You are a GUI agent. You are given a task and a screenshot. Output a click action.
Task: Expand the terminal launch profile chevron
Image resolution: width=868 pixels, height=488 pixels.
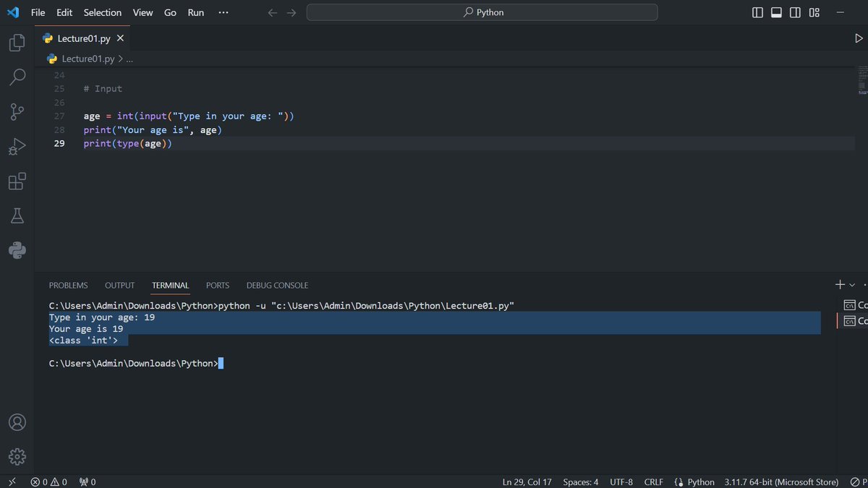pyautogui.click(x=852, y=285)
